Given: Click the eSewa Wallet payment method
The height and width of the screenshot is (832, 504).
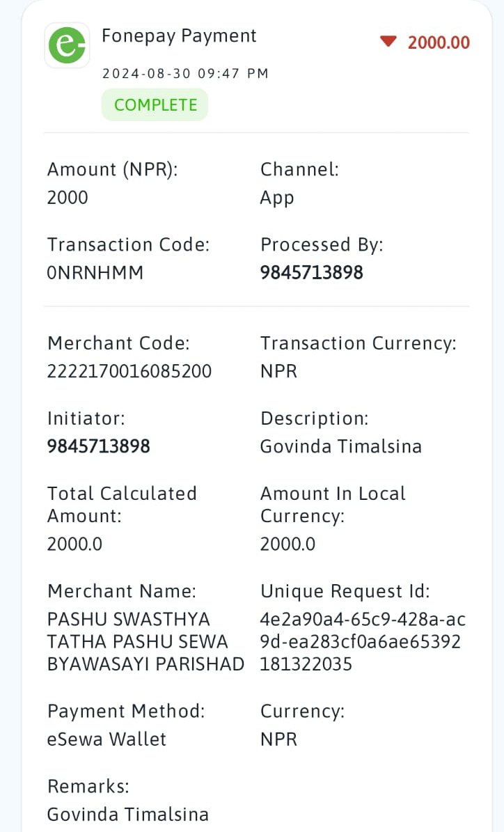Looking at the screenshot, I should pos(107,739).
